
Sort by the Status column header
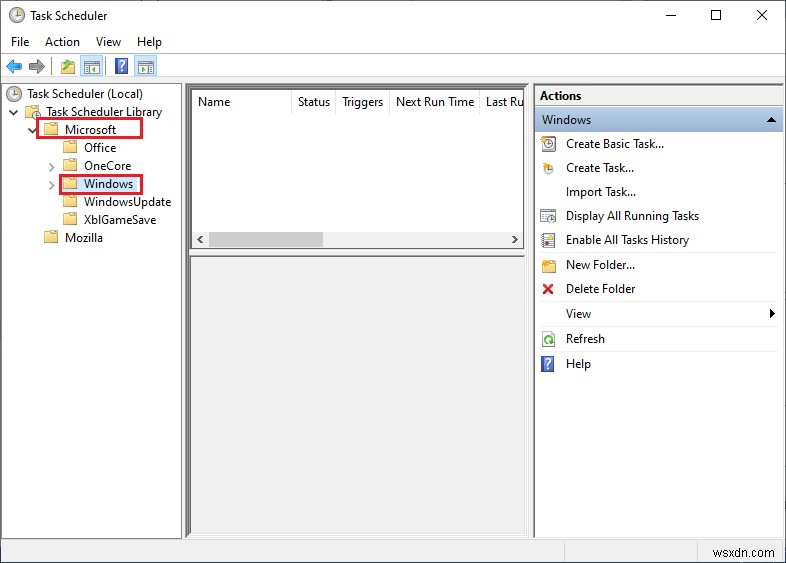point(313,102)
